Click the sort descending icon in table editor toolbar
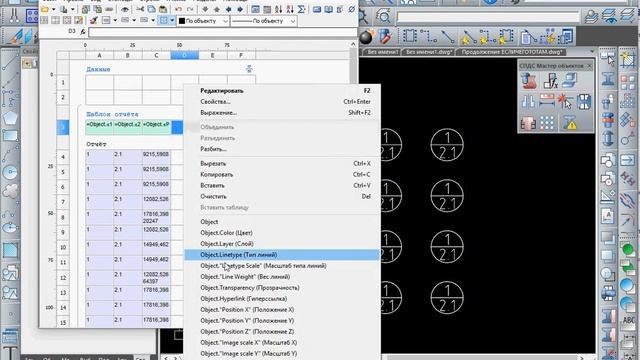Viewport: 640px width, 360px height. pyautogui.click(x=290, y=9)
